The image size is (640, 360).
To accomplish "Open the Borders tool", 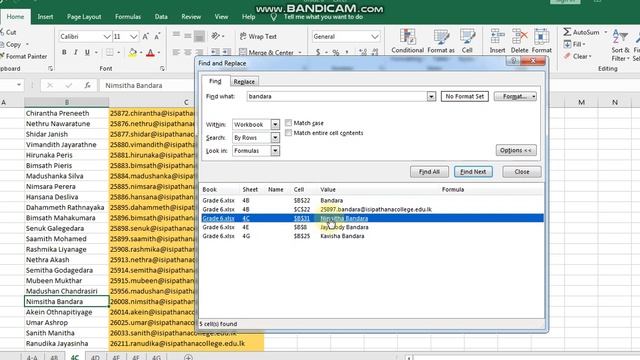I will pos(110,53).
